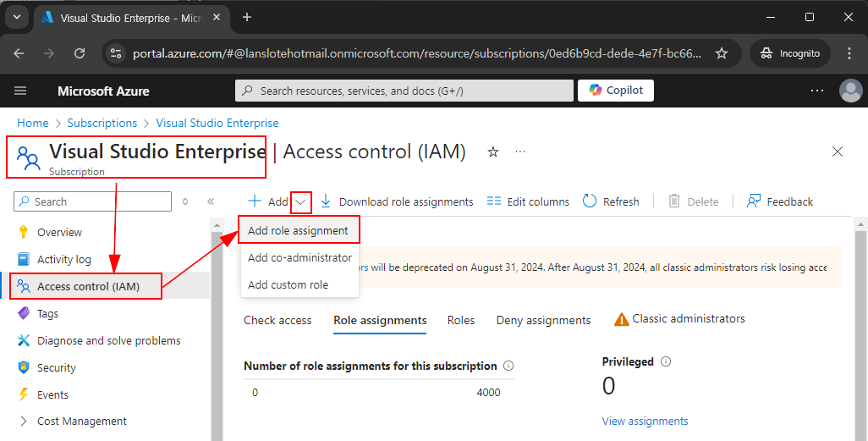This screenshot has height=441, width=868.
Task: Click the role assignments usage progress bar
Action: click(379, 379)
